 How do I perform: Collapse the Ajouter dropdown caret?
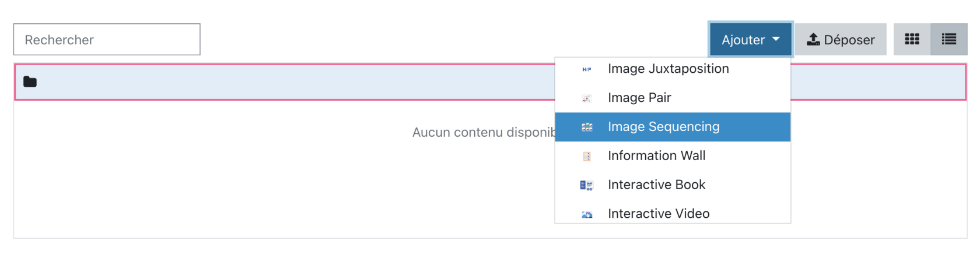pos(776,40)
